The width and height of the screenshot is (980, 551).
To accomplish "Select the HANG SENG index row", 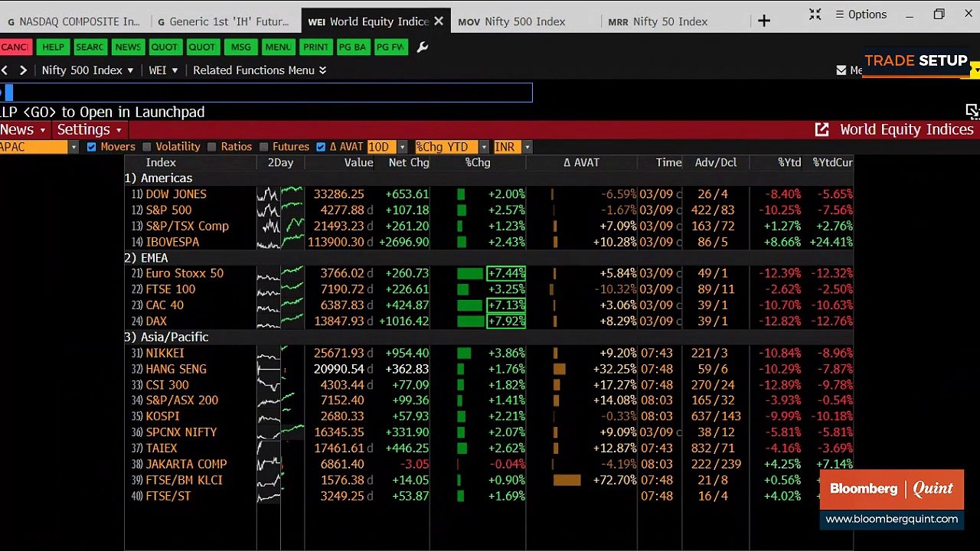I will tap(488, 369).
